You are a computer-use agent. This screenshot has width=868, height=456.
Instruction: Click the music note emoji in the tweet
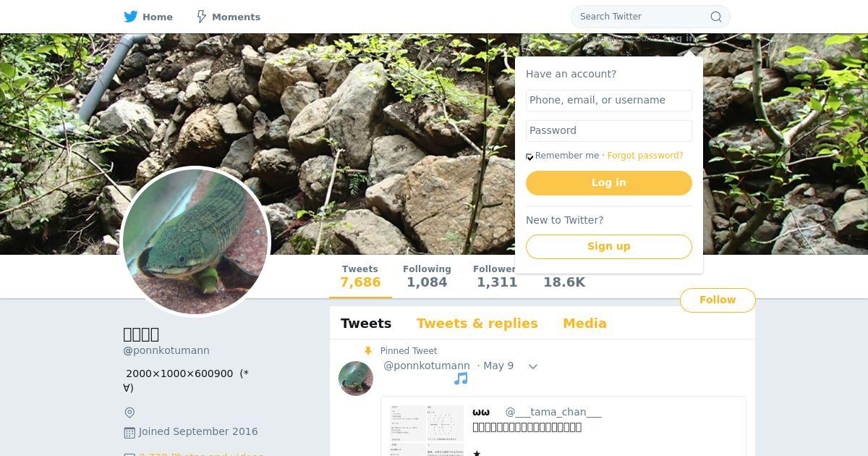click(x=461, y=379)
